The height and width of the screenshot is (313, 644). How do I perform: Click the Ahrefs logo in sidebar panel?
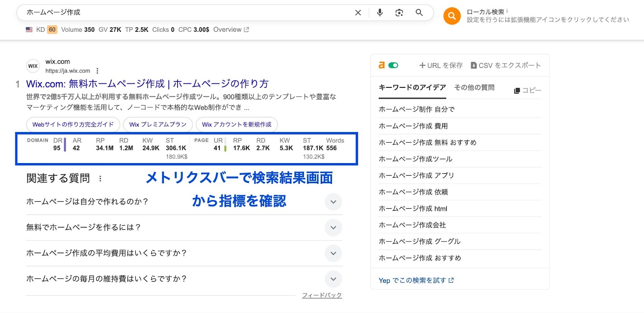pyautogui.click(x=382, y=65)
